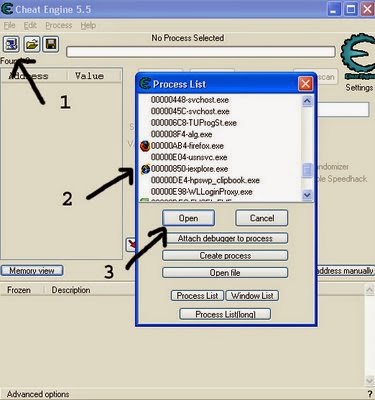Click the Process List(long) button

coord(225,314)
